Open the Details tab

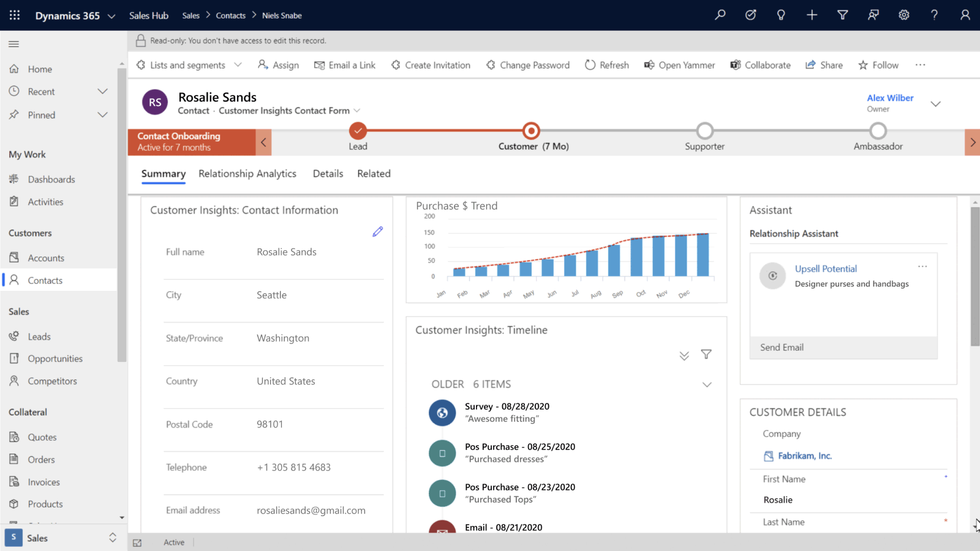coord(328,174)
